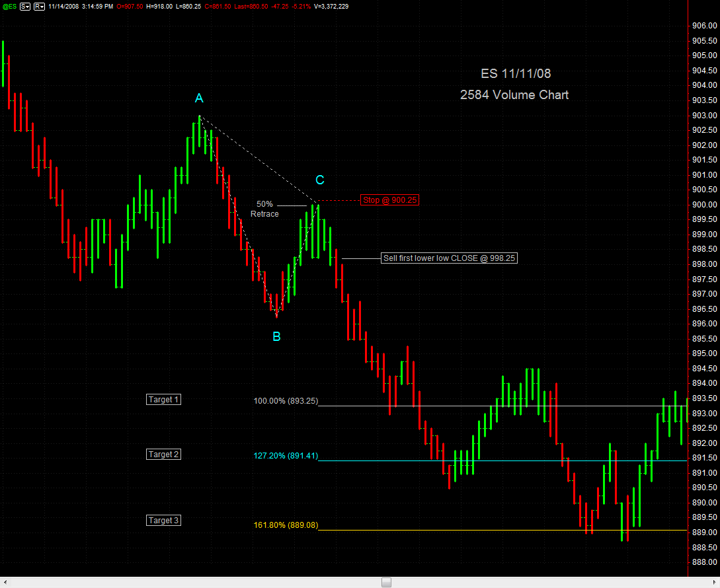Click the 898.00 price axis label
Viewport: 720px width, 588px height.
click(x=704, y=264)
